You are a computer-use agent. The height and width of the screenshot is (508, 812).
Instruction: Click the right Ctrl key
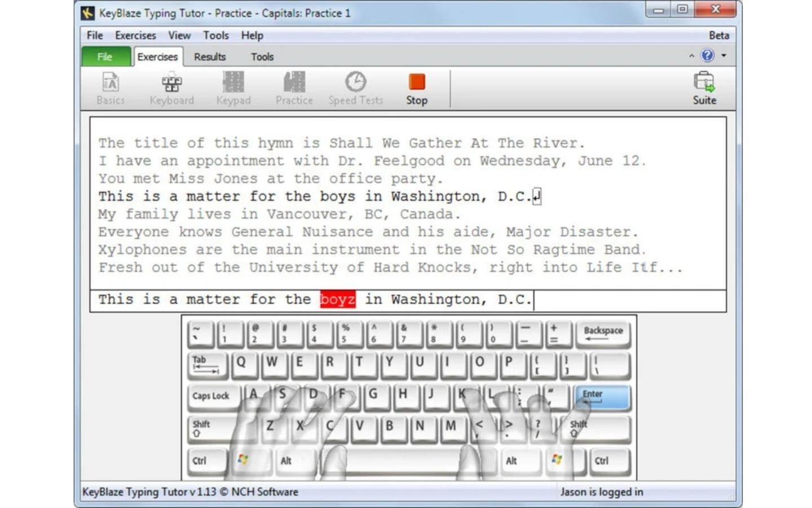coord(610,461)
